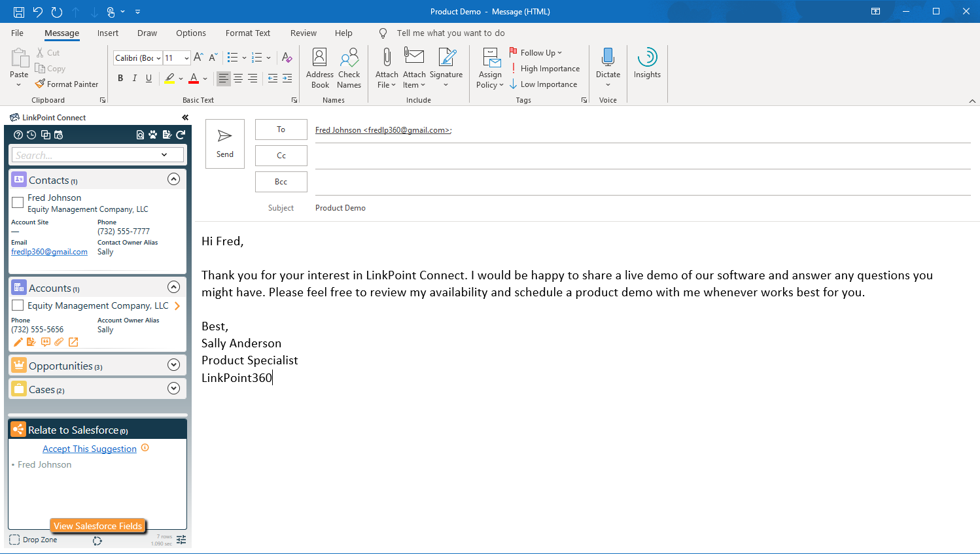
Task: Click the settings sliders icon at panel bottom
Action: [181, 540]
